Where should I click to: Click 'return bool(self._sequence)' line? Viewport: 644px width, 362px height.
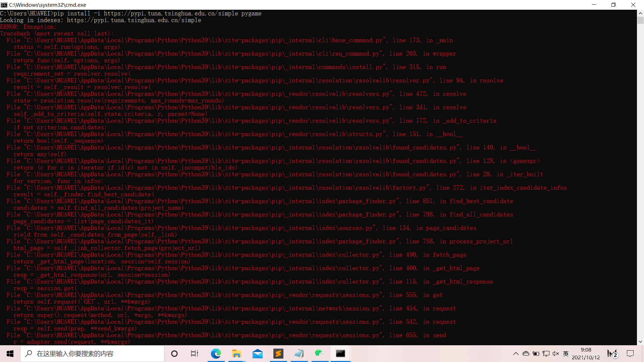(x=58, y=141)
